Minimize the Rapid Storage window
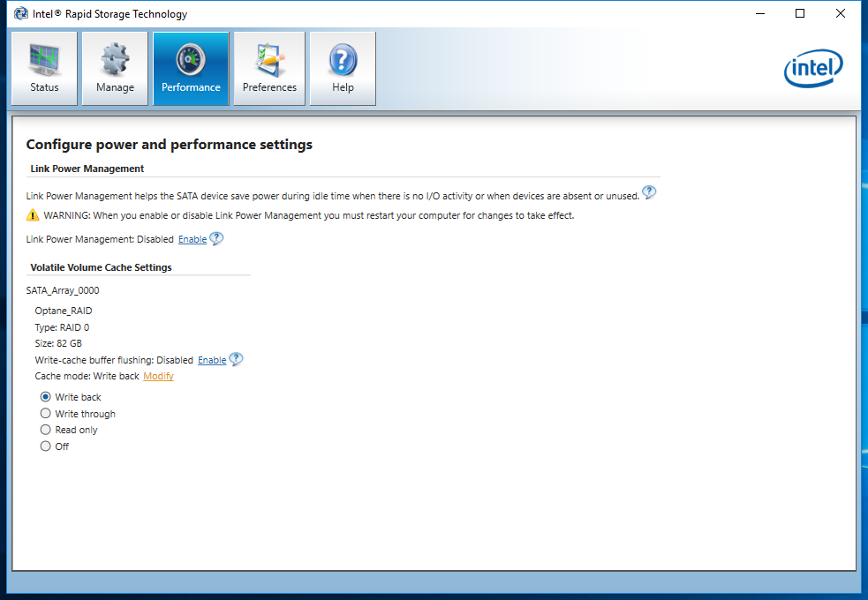Screen dimensions: 868x600 [760, 13]
